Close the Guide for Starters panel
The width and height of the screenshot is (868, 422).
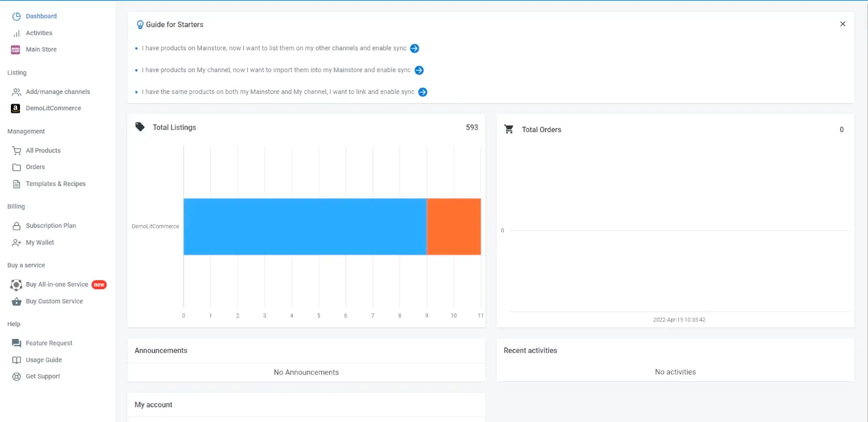click(843, 24)
